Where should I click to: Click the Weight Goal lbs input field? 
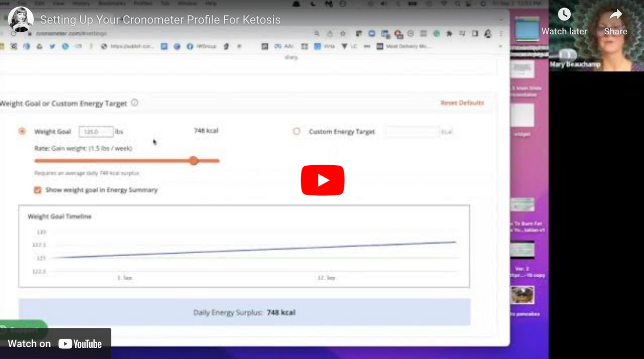pyautogui.click(x=96, y=132)
